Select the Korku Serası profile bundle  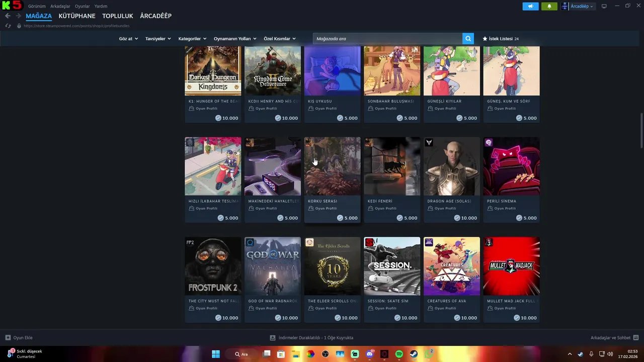(x=332, y=180)
